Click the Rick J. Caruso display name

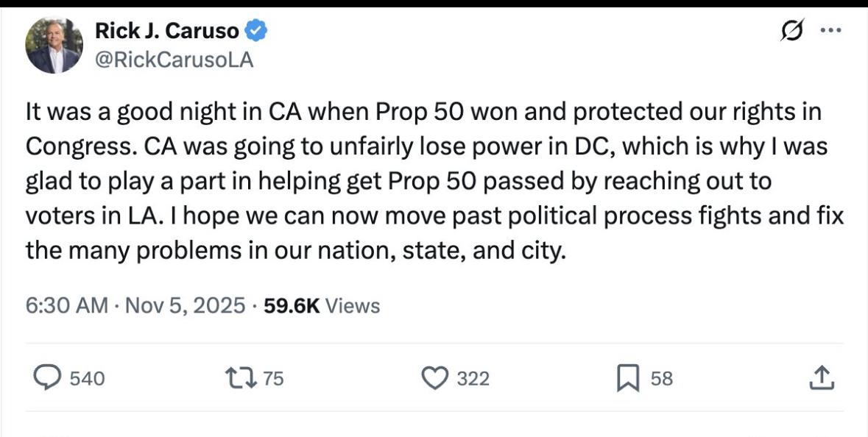pos(167,31)
